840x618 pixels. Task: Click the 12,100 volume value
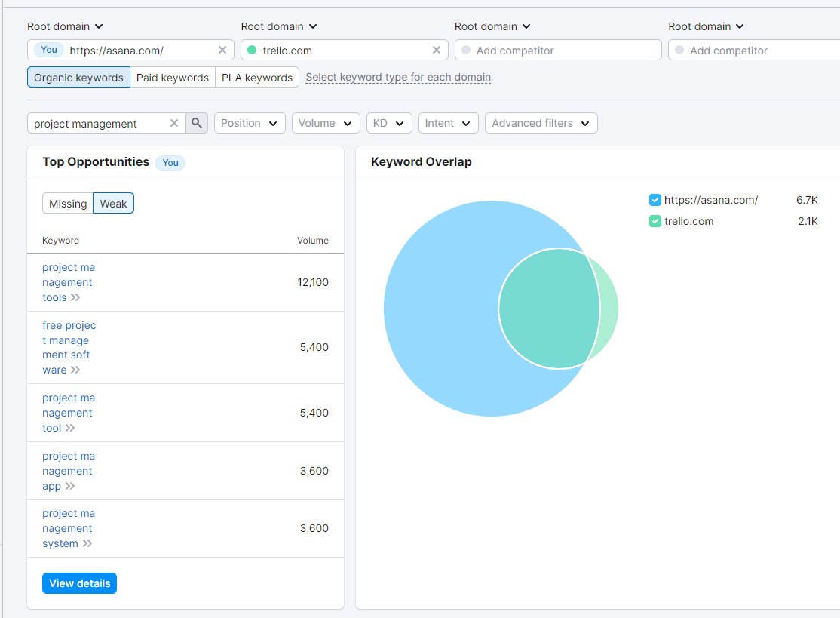pos(313,282)
